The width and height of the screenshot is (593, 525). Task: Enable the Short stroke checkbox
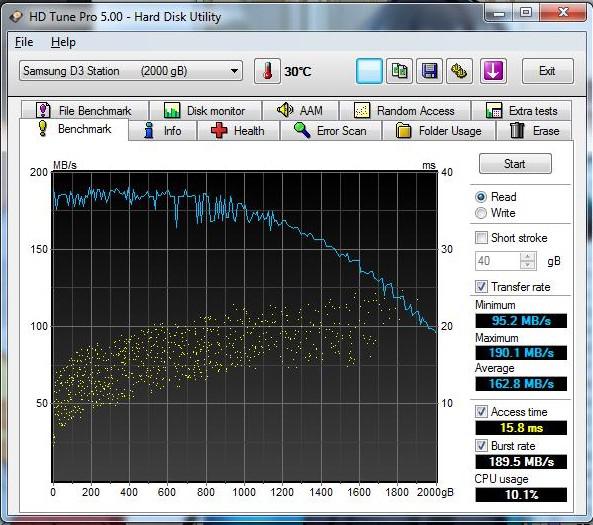481,238
